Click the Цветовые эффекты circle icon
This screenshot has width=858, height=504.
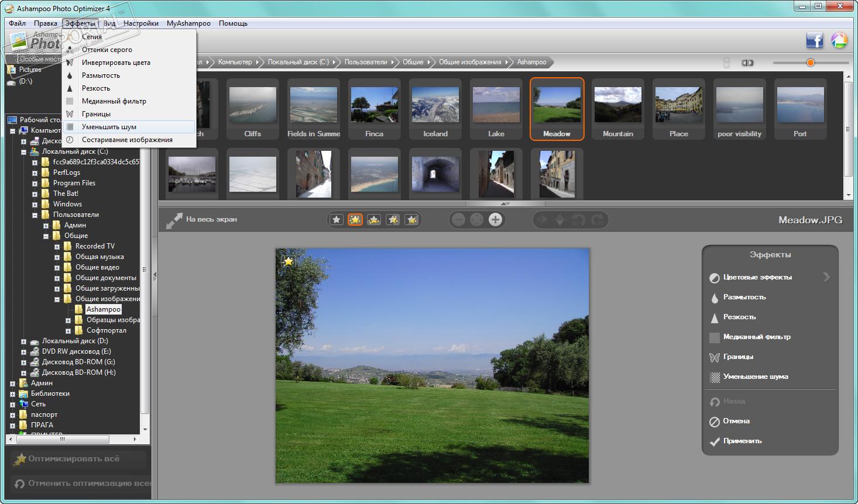point(714,278)
